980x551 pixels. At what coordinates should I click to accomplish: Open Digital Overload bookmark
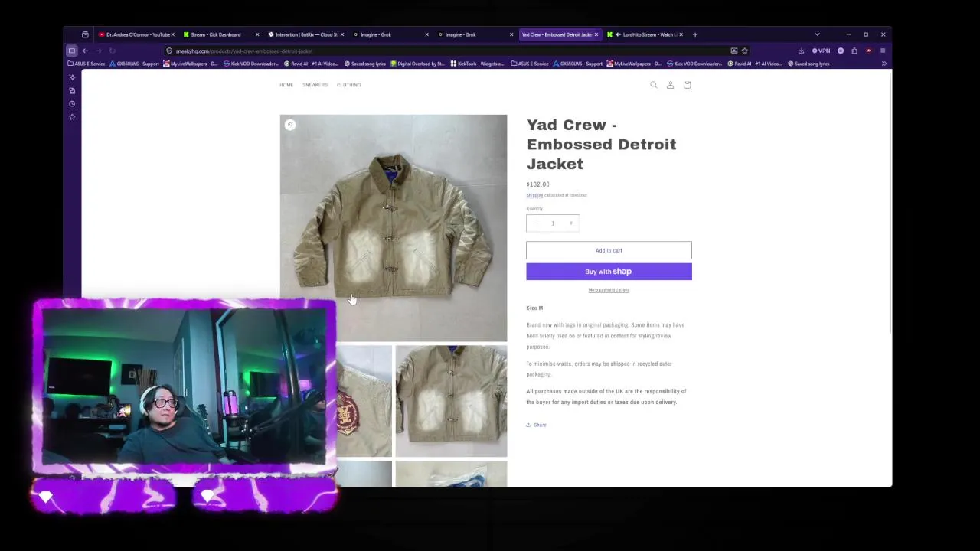coord(417,64)
